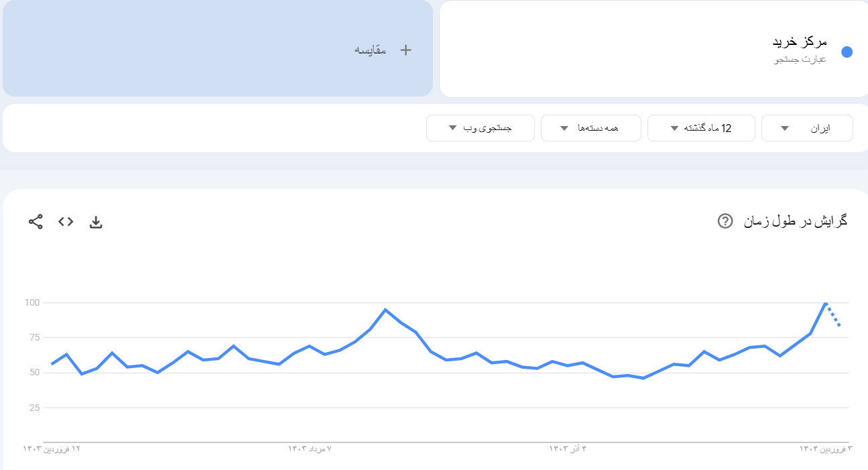
Task: Click the plus icon to add a comparison term
Action: pos(405,49)
